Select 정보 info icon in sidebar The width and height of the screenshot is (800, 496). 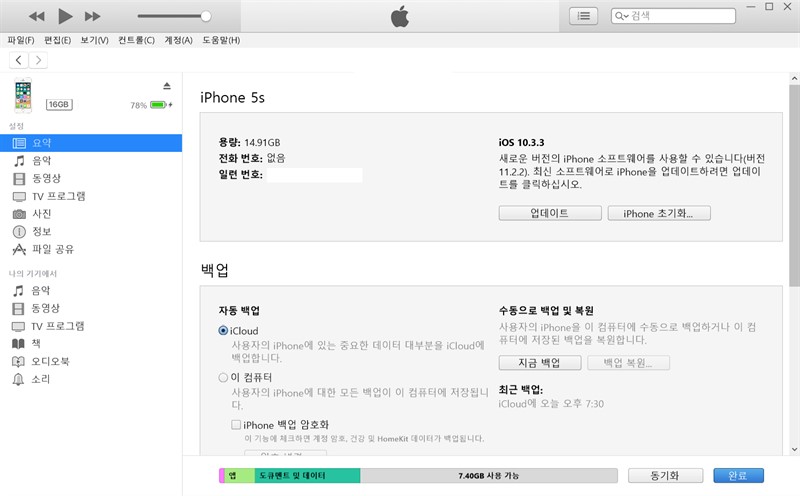[x=19, y=232]
